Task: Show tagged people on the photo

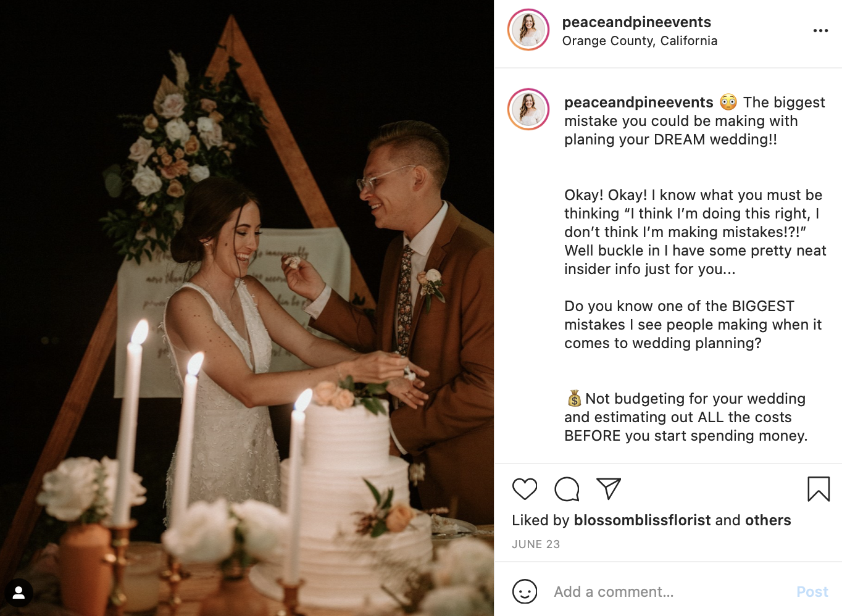Action: tap(19, 593)
